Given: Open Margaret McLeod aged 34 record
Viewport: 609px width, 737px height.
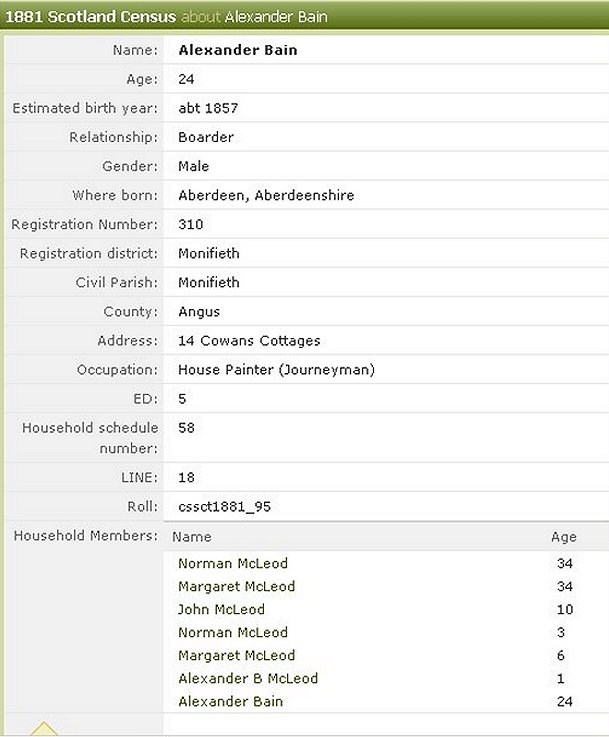Looking at the screenshot, I should [236, 586].
